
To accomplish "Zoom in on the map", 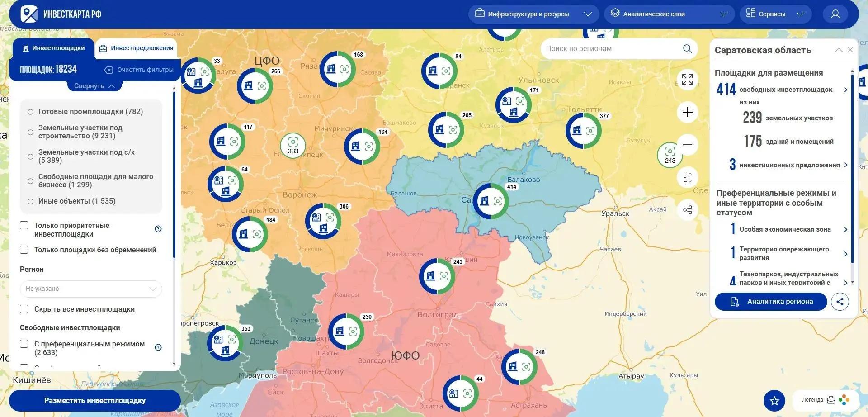I will 687,112.
